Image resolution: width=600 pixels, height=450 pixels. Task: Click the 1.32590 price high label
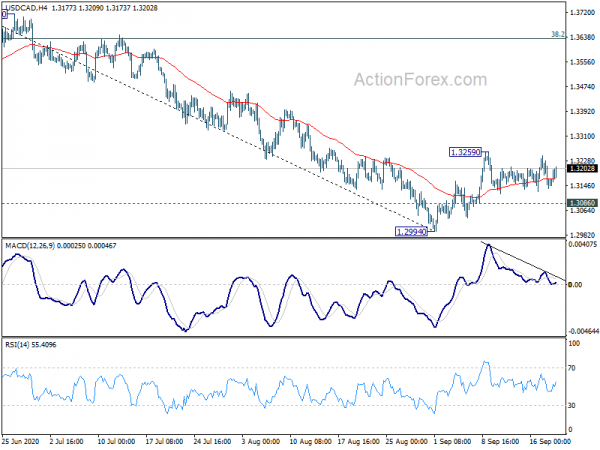point(465,152)
